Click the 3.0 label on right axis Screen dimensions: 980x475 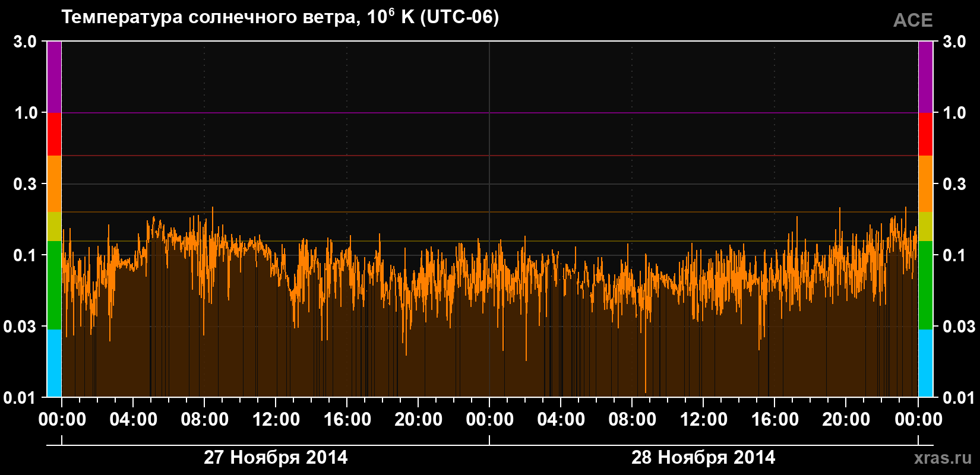click(954, 42)
